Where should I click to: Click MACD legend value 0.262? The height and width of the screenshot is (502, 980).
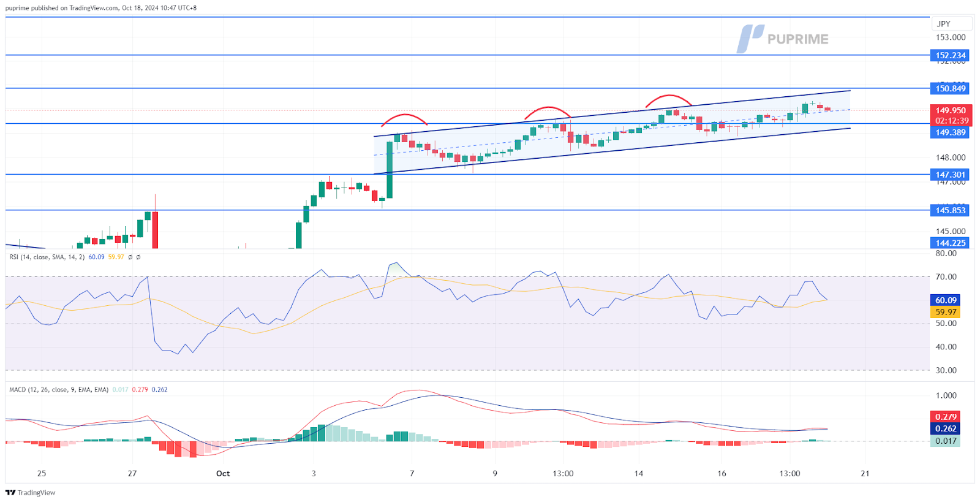tap(159, 389)
